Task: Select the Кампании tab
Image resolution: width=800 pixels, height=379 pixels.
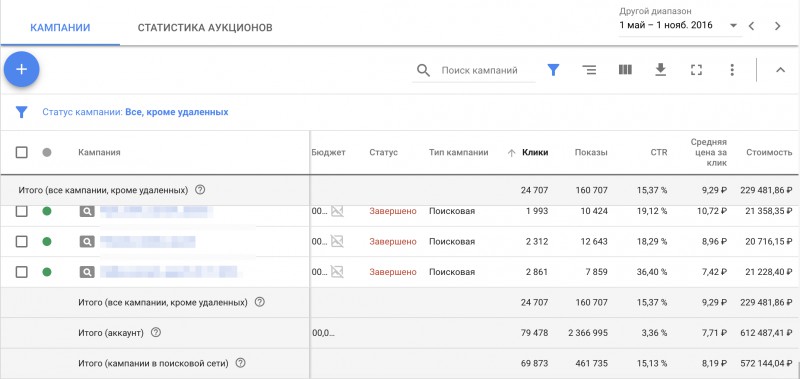Action: point(60,28)
